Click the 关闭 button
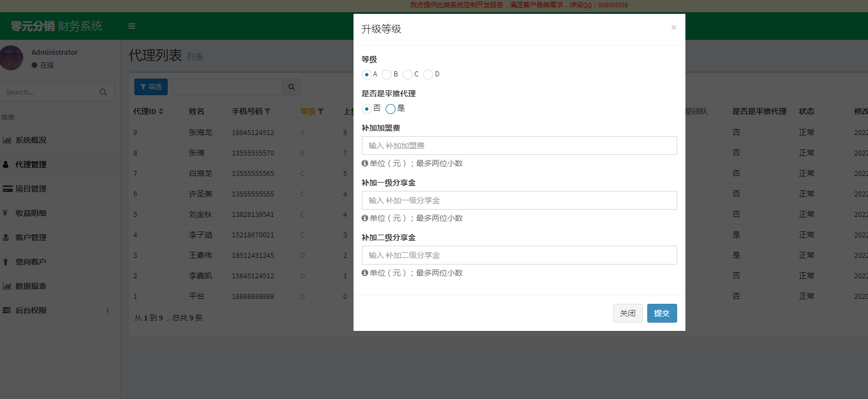Viewport: 868px width, 399px height. point(627,313)
